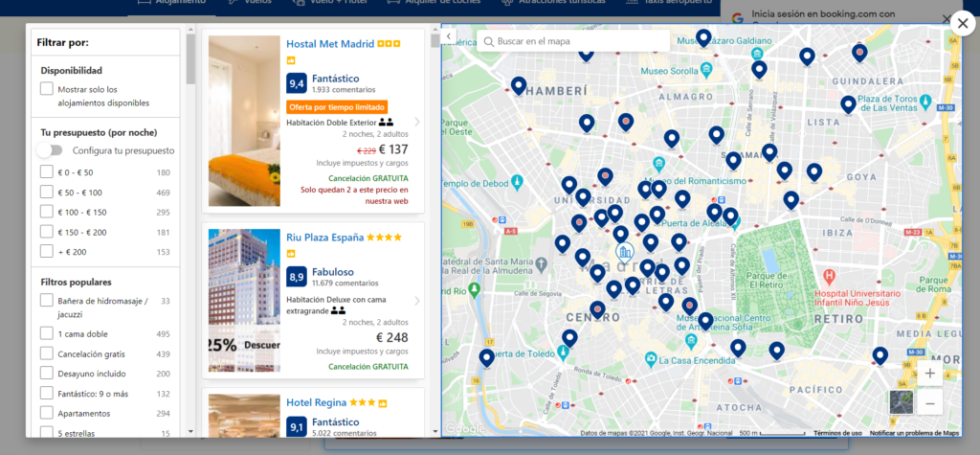Open the Hotel Regina listing title
Screen dimensions: 980x455
point(316,401)
